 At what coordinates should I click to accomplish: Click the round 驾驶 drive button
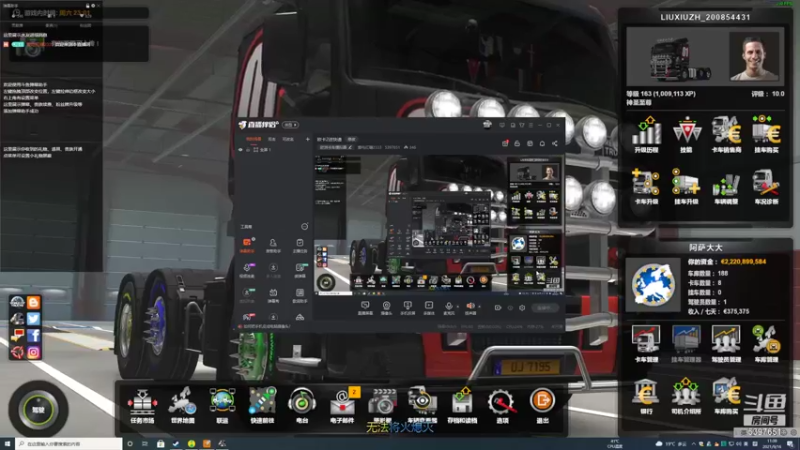[39, 409]
